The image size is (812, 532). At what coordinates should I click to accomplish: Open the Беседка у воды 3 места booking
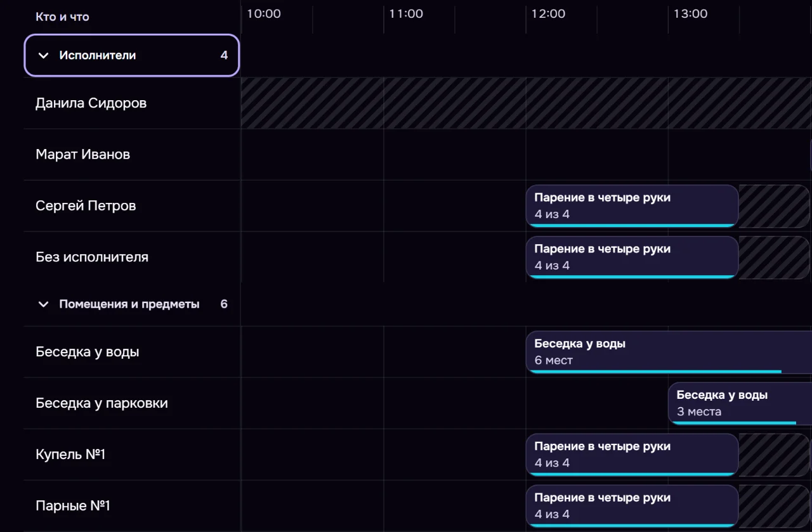click(740, 403)
